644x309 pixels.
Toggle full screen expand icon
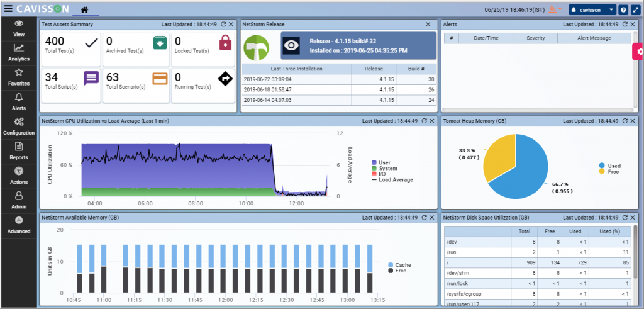[x=635, y=10]
